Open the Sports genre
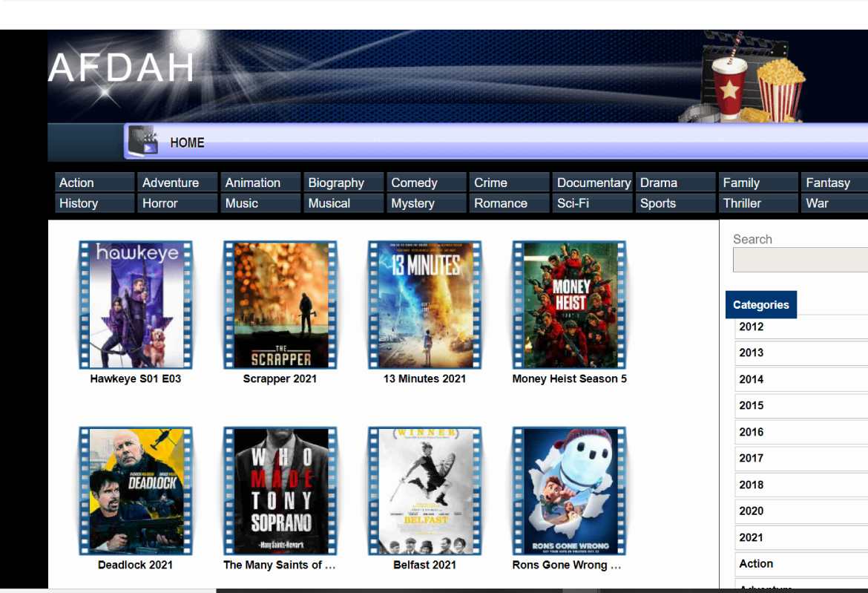Viewport: 868px width, 593px height. tap(675, 203)
